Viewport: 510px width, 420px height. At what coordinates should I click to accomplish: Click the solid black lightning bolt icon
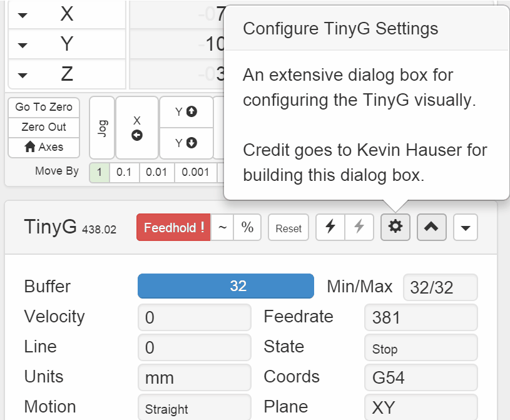tap(330, 228)
